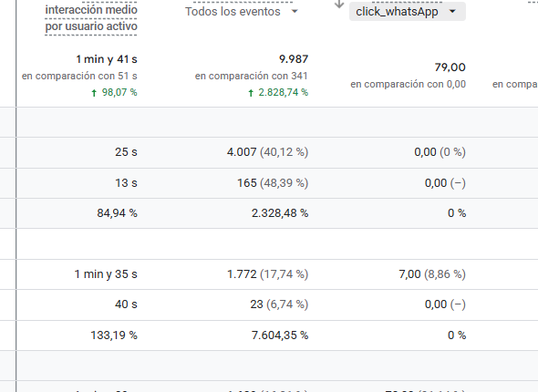Select the cell showing 7.604,35 %
Viewport: 538px width, 392px height.
click(280, 335)
